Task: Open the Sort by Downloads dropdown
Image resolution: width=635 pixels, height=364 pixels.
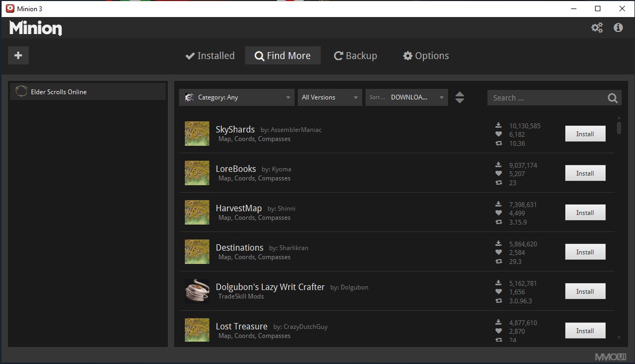Action: tap(406, 97)
